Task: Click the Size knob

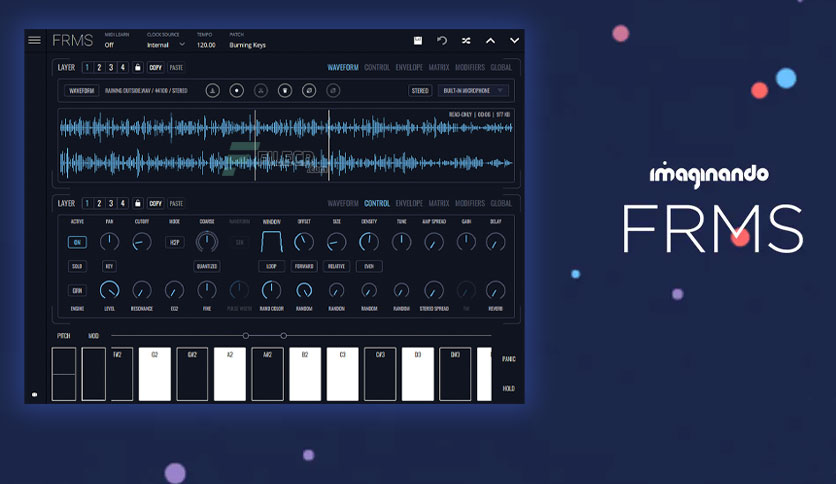Action: 336,242
